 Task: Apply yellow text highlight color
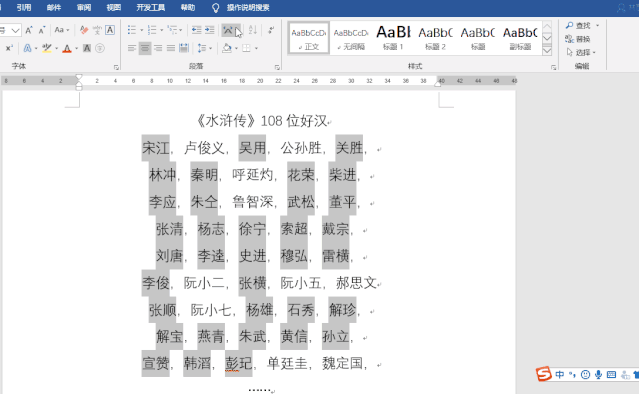click(47, 48)
